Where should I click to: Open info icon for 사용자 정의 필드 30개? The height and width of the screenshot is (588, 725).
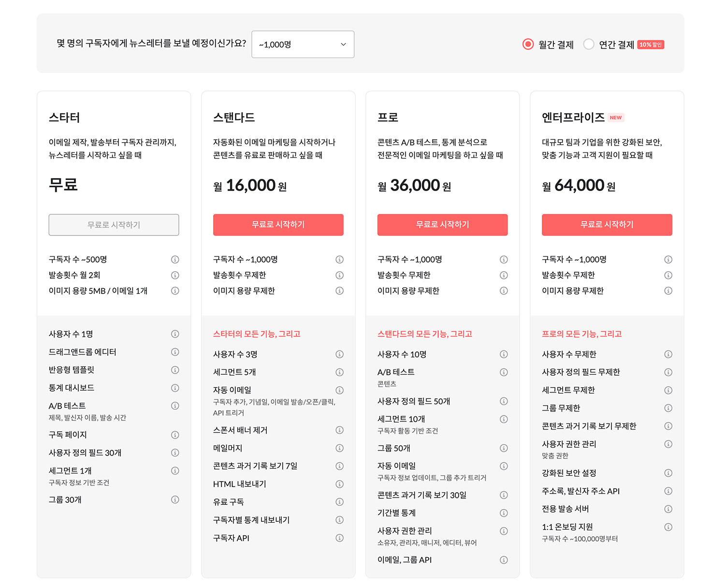tap(175, 453)
